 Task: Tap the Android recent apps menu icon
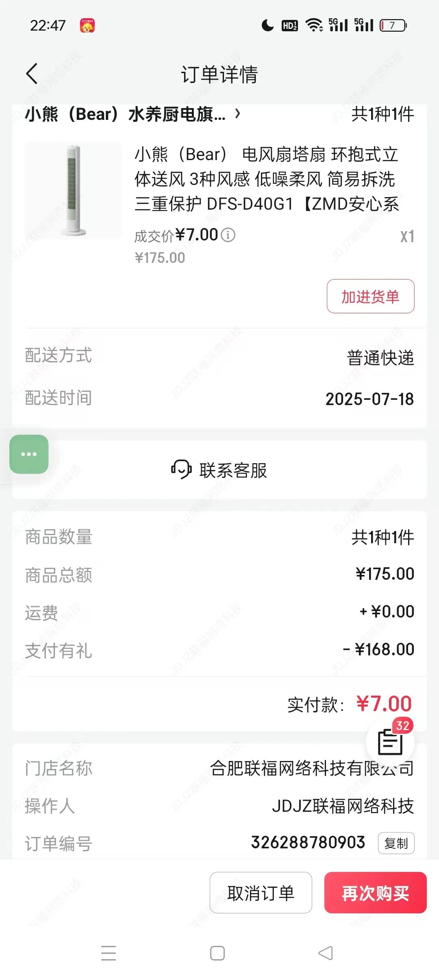click(x=109, y=953)
